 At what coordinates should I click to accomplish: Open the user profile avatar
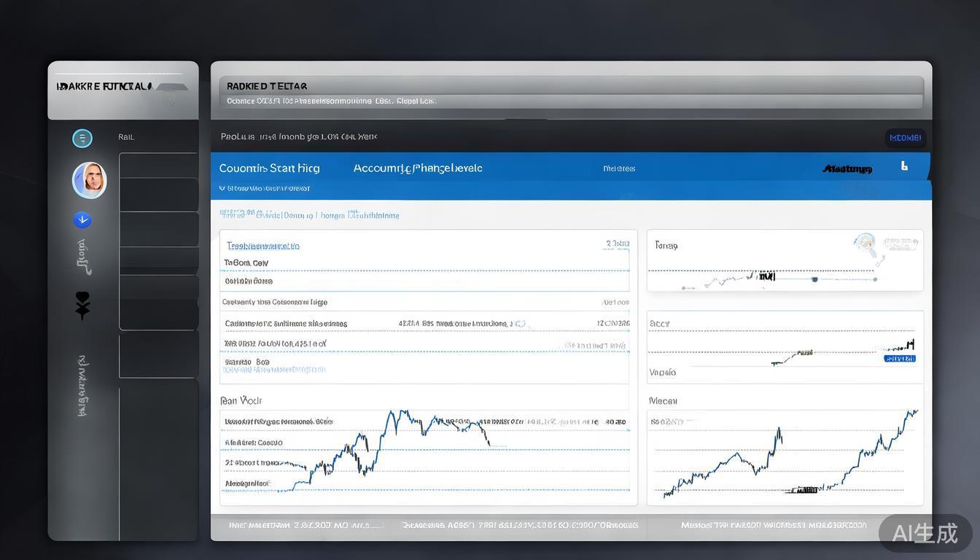tap(89, 180)
